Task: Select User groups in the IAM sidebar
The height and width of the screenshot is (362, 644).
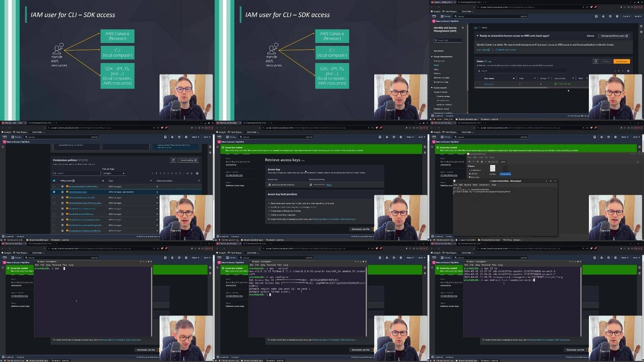Action: (x=439, y=61)
